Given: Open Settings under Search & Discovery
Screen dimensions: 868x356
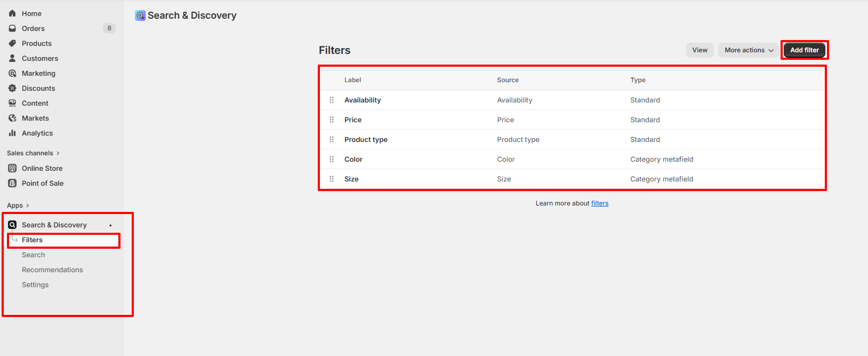Looking at the screenshot, I should pos(35,284).
